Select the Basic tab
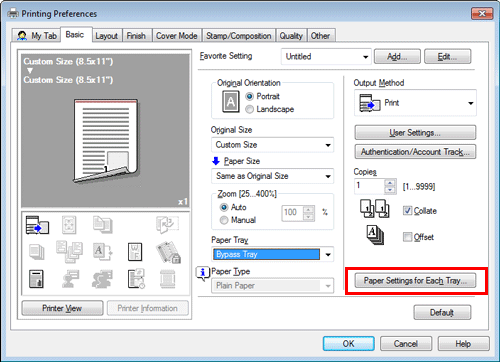The height and width of the screenshot is (362, 500). pos(75,35)
